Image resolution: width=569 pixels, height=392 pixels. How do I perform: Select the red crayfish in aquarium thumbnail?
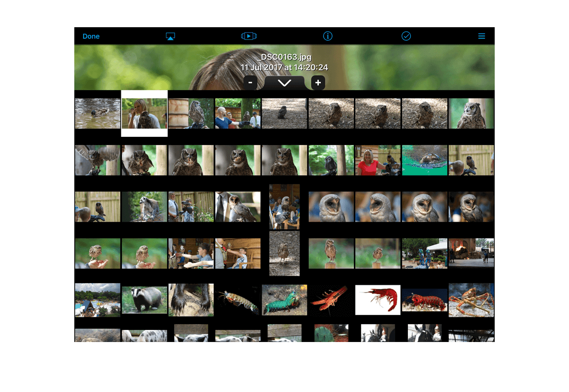tap(425, 300)
